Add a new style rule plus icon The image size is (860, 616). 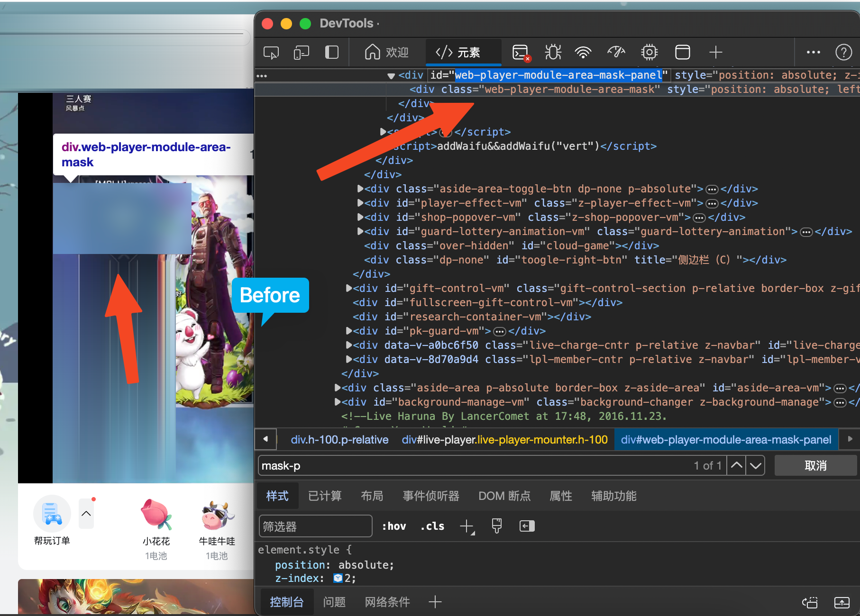click(x=467, y=526)
